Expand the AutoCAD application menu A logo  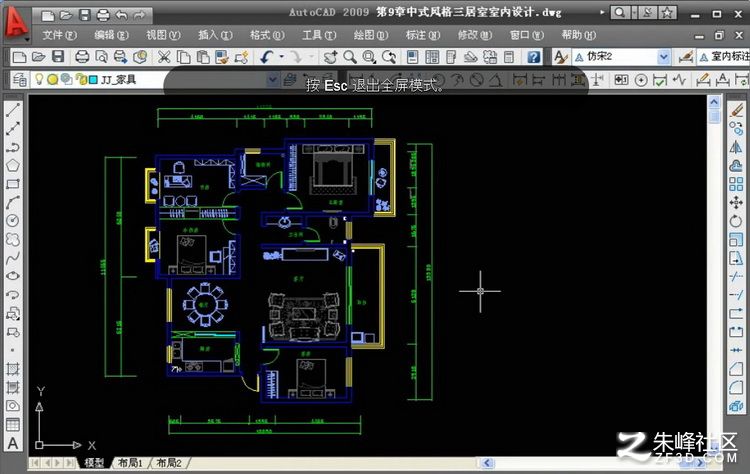16,22
